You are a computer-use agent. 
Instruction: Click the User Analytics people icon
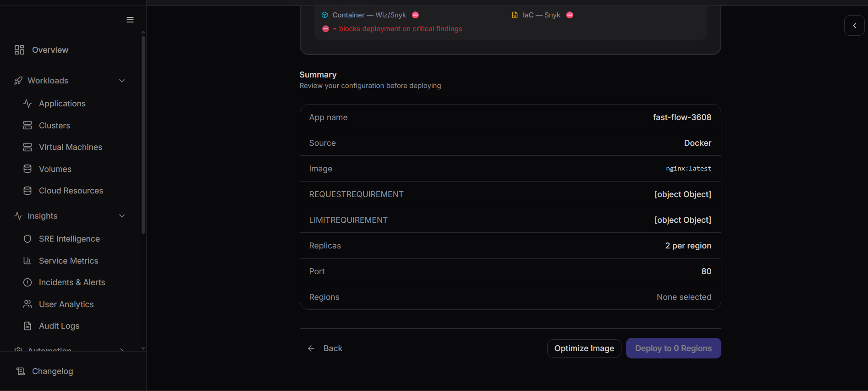click(27, 304)
